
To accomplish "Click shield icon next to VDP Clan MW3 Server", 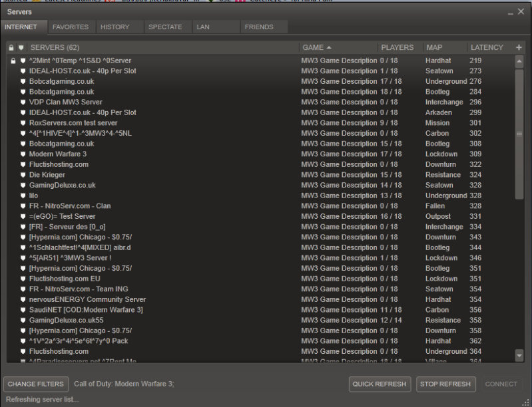I will coord(22,102).
